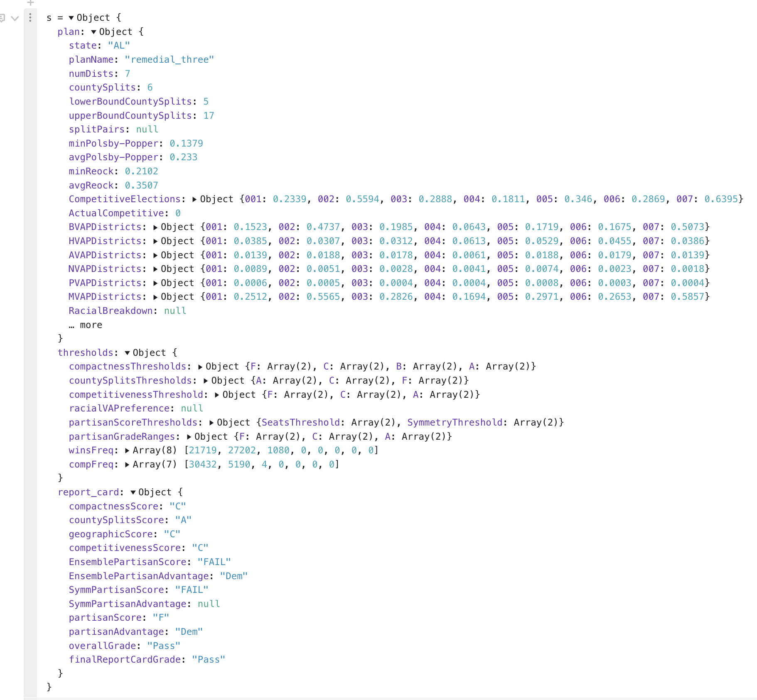Viewport: 757px width, 700px height.
Task: Collapse the top-level s Object
Action: (x=71, y=18)
